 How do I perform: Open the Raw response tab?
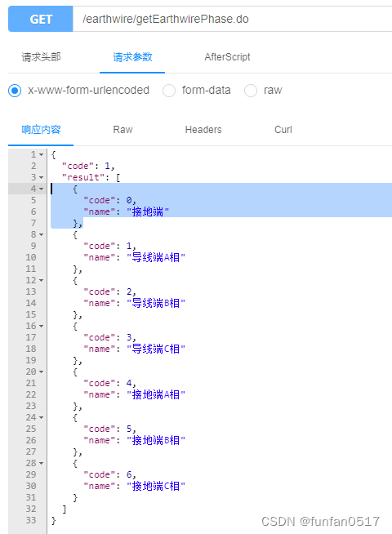tap(122, 130)
